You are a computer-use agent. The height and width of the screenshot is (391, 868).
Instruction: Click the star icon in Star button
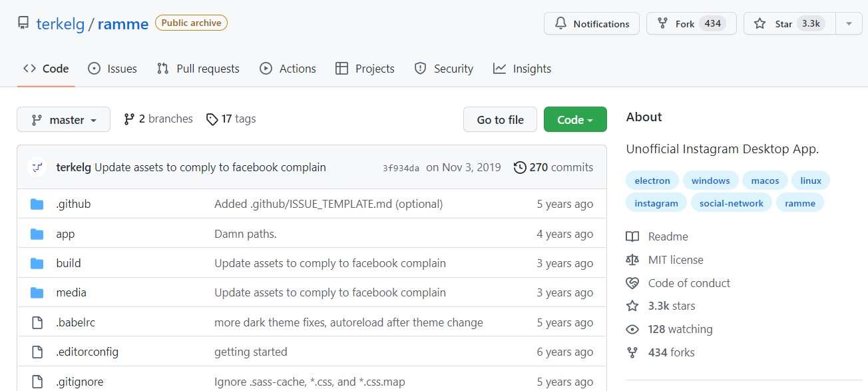tap(759, 23)
